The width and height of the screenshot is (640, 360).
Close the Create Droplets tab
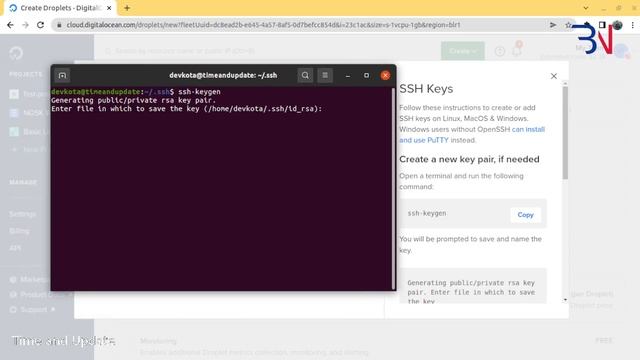(x=109, y=8)
